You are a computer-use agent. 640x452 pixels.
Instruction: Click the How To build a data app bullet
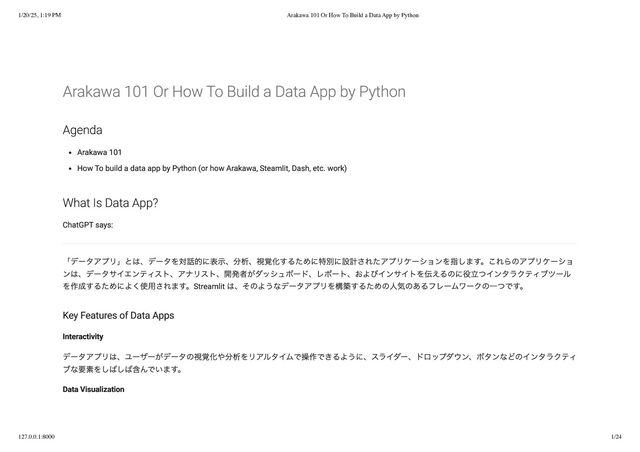point(212,168)
